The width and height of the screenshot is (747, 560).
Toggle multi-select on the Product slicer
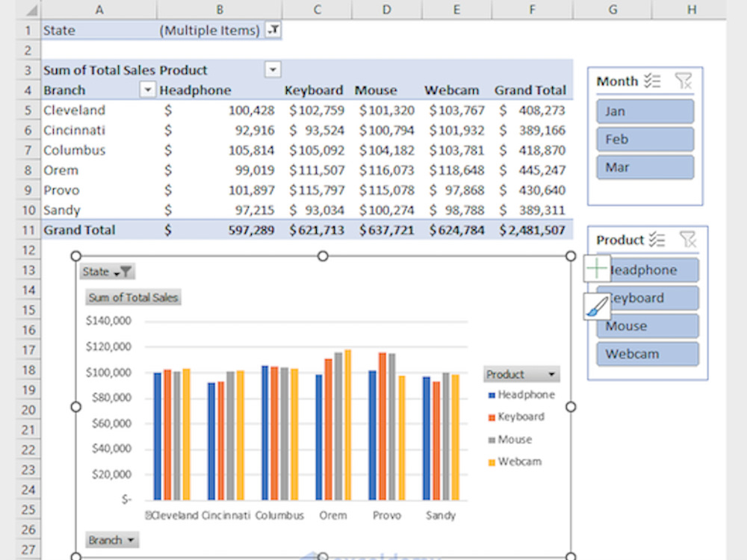(x=657, y=239)
